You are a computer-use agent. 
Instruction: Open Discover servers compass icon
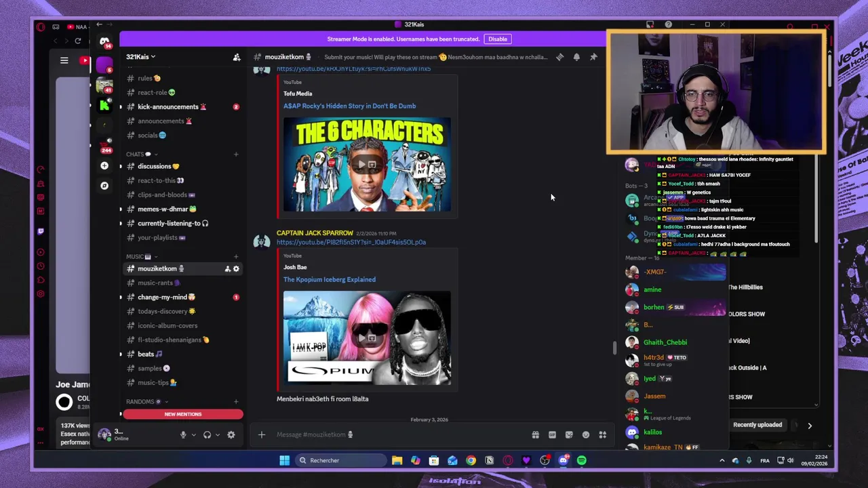(104, 185)
